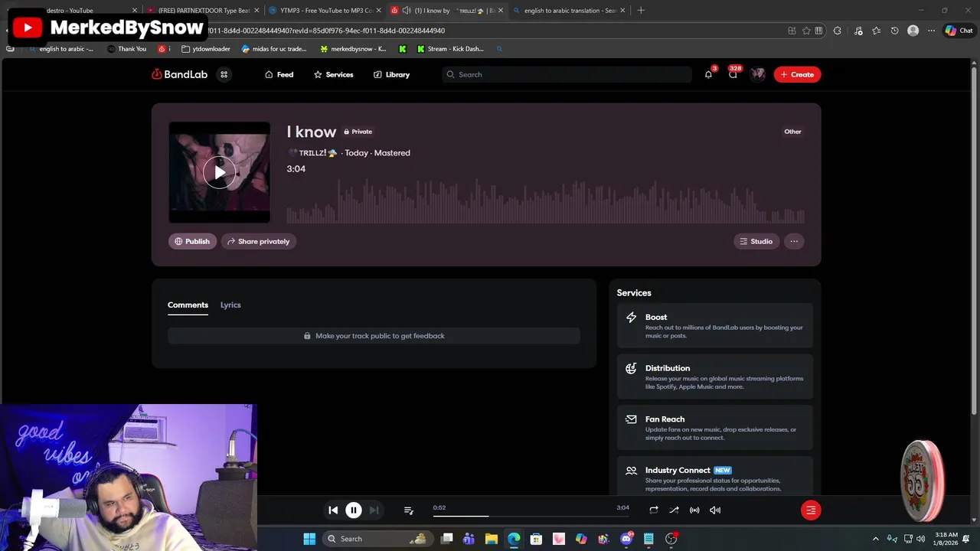Open Copilot Chat in the browser
The width and height of the screenshot is (980, 551).
point(959,31)
